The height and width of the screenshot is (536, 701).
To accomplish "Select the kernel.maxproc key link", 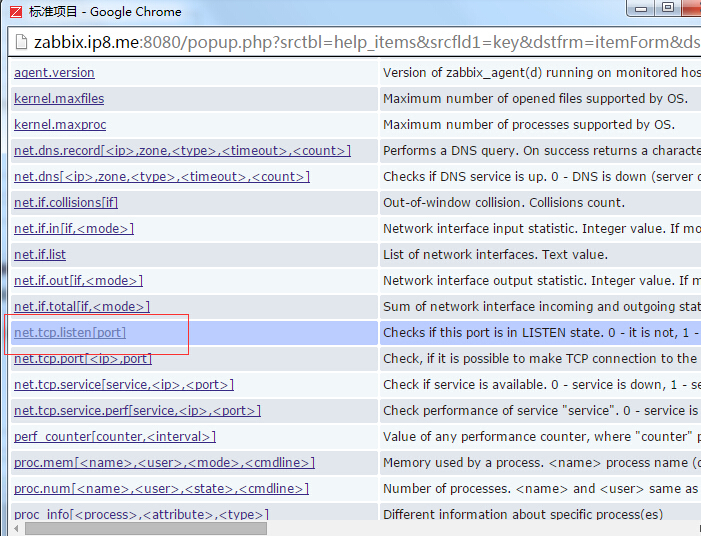I will click(x=60, y=124).
